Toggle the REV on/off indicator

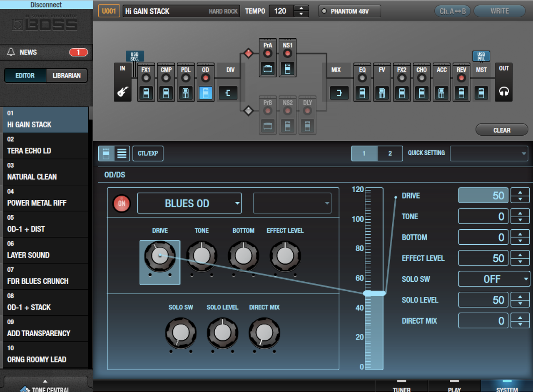pyautogui.click(x=461, y=78)
